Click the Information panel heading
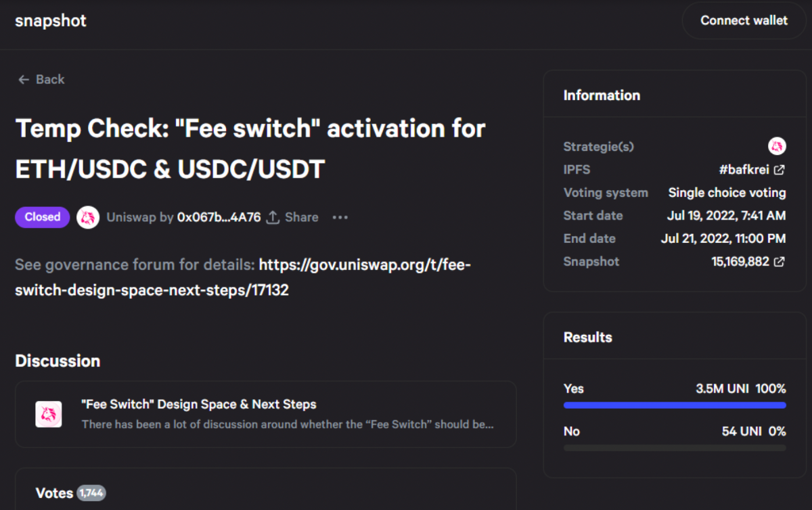Image resolution: width=812 pixels, height=510 pixels. point(602,95)
